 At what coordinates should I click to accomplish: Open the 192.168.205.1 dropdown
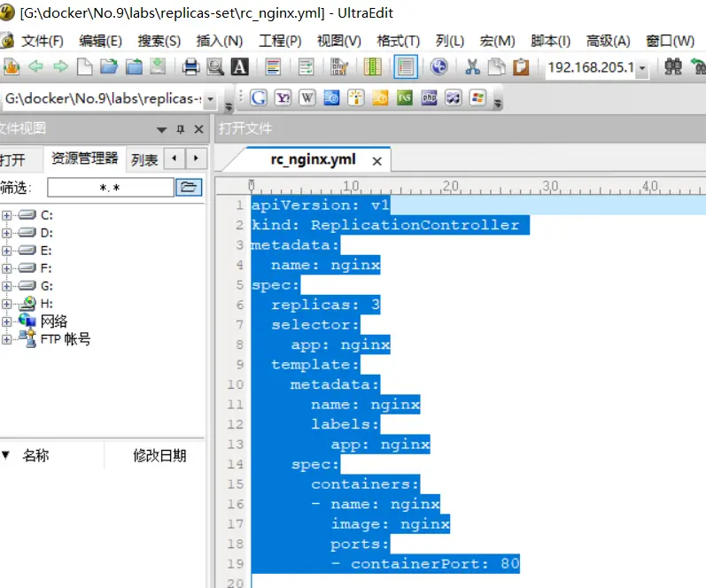pos(642,68)
